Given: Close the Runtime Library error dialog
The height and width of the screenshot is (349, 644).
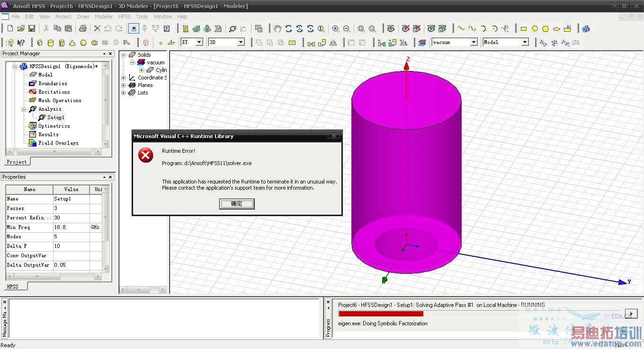Looking at the screenshot, I should 334,136.
